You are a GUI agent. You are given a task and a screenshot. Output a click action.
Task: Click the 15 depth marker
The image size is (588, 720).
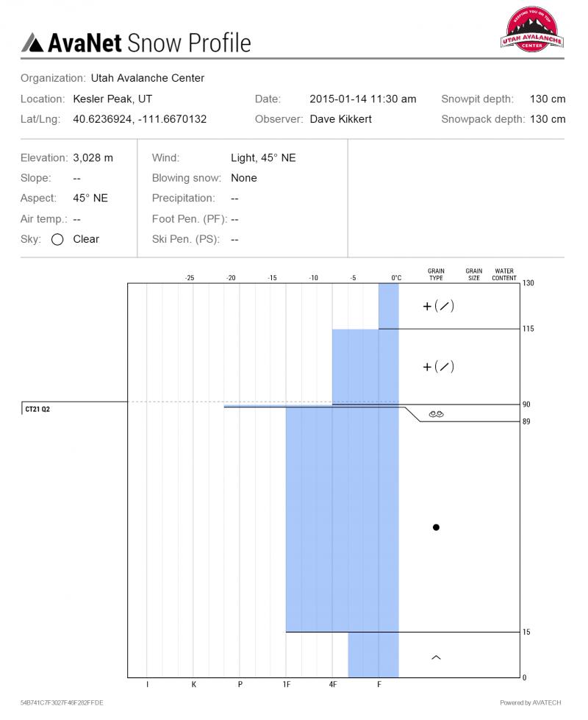[526, 632]
